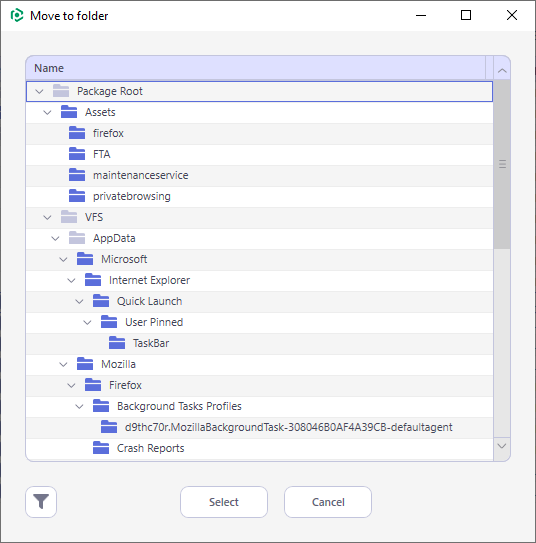Click the maintenanceservice folder icon
The width and height of the screenshot is (536, 543).
(x=77, y=175)
